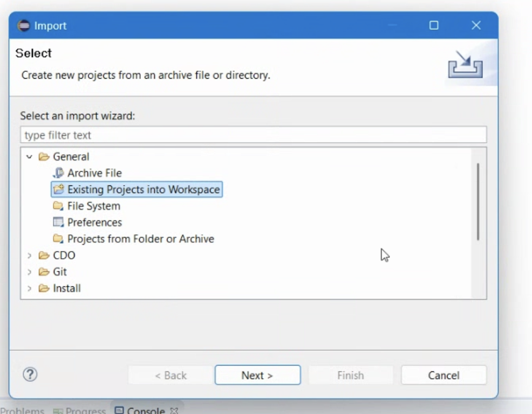Click the File System folder icon
The width and height of the screenshot is (532, 414).
[58, 206]
